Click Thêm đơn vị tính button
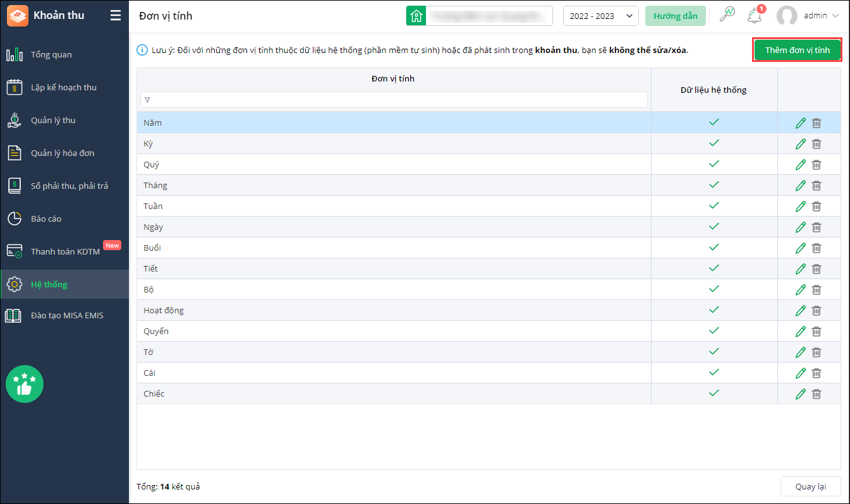The image size is (850, 504). click(x=797, y=50)
